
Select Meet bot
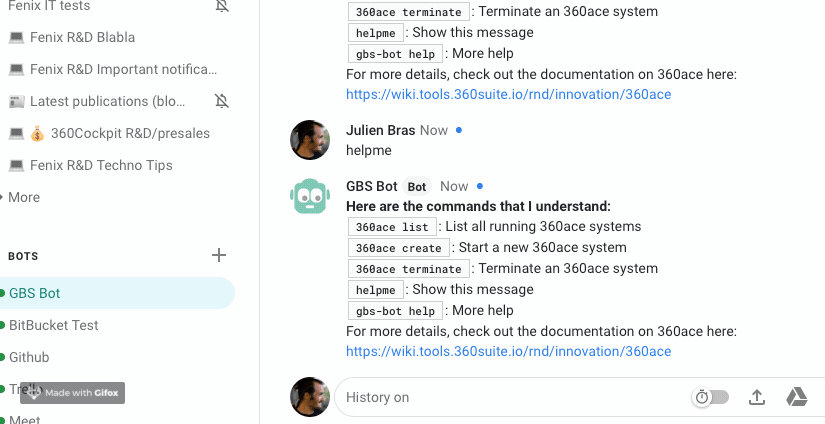click(x=25, y=419)
